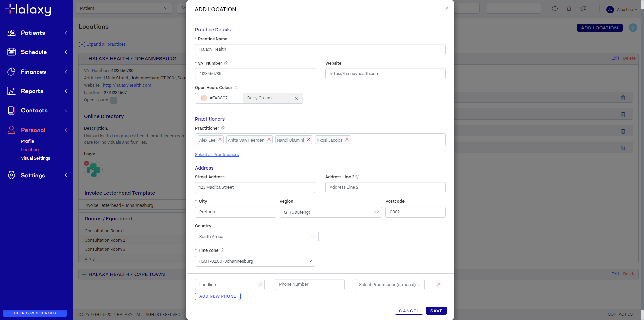Expand the Time Zone dropdown

pos(255,261)
